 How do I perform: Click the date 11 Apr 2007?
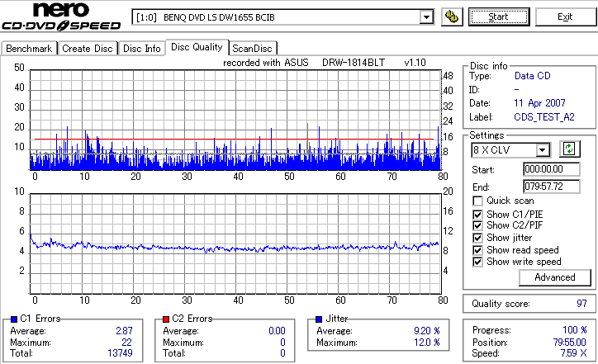(x=539, y=103)
